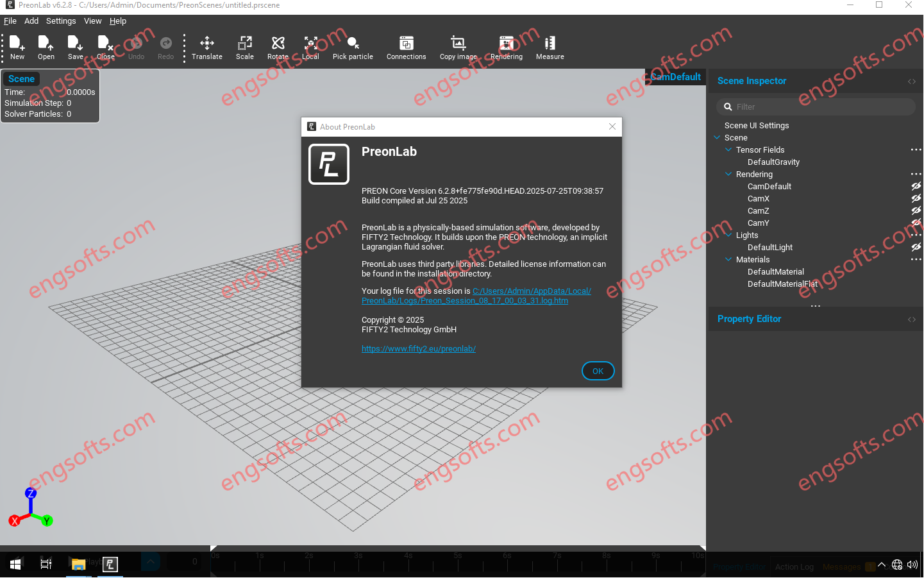Viewport: 924px width, 578px height.
Task: Collapse the Materials group
Action: (x=728, y=260)
